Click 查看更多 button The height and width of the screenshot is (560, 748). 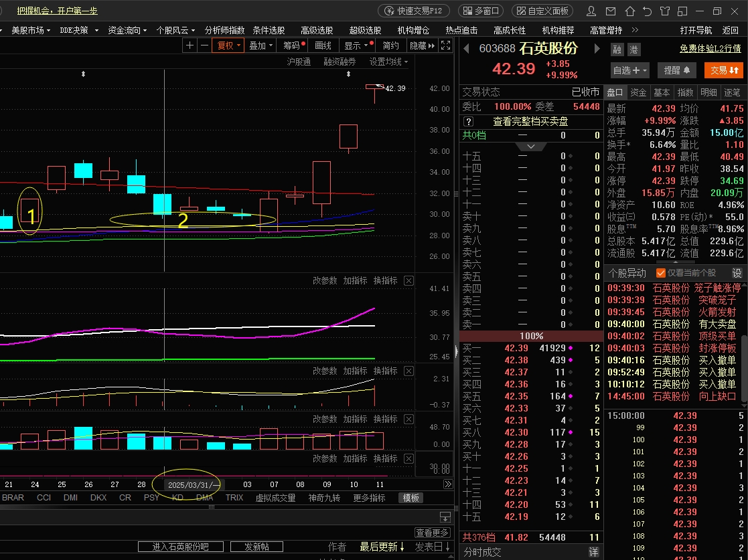[x=432, y=533]
